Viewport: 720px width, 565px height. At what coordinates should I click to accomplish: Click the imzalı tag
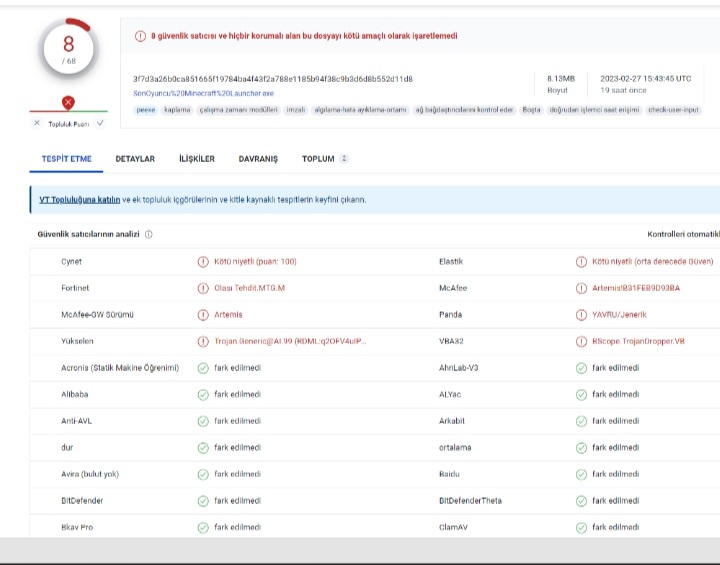click(296, 110)
